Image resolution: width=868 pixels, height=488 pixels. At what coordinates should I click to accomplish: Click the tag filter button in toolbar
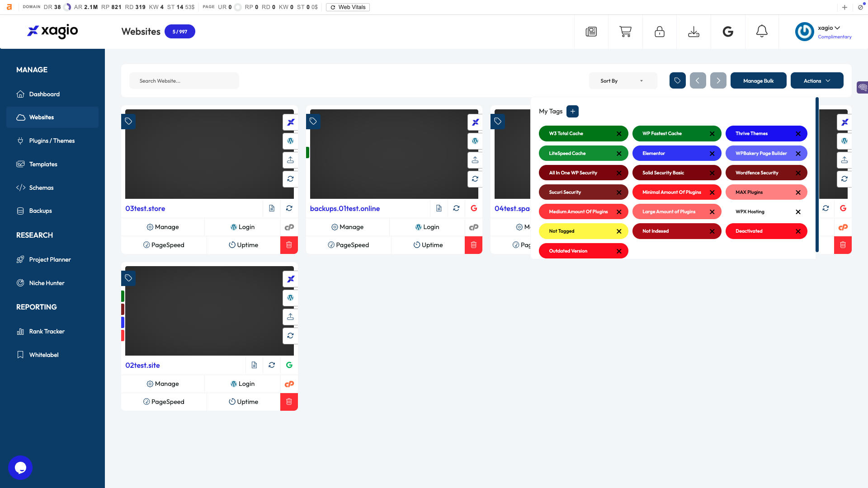pos(677,80)
